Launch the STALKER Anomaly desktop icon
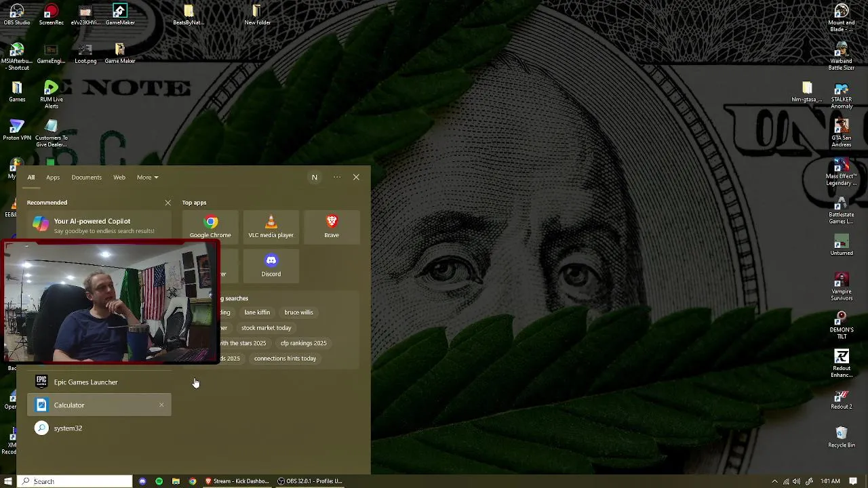 [x=842, y=96]
